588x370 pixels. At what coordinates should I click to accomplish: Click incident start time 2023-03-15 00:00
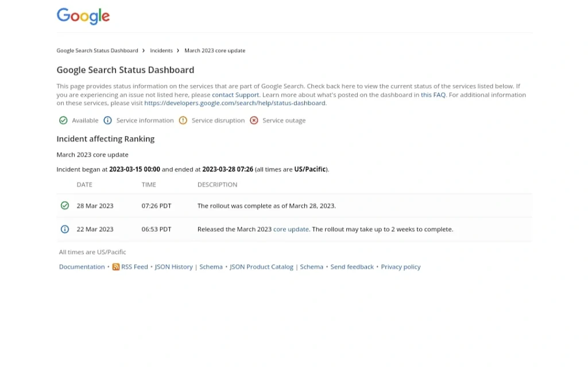134,169
